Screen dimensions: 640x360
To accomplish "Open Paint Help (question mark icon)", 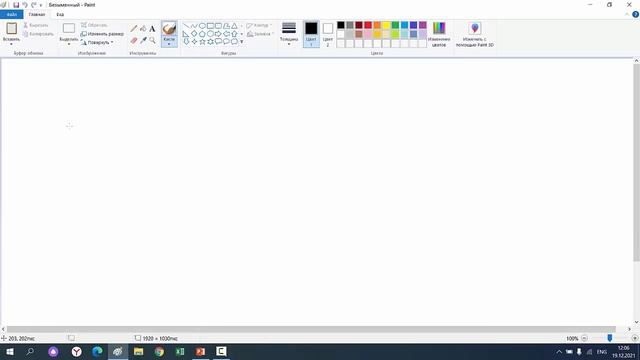I will coord(636,14).
